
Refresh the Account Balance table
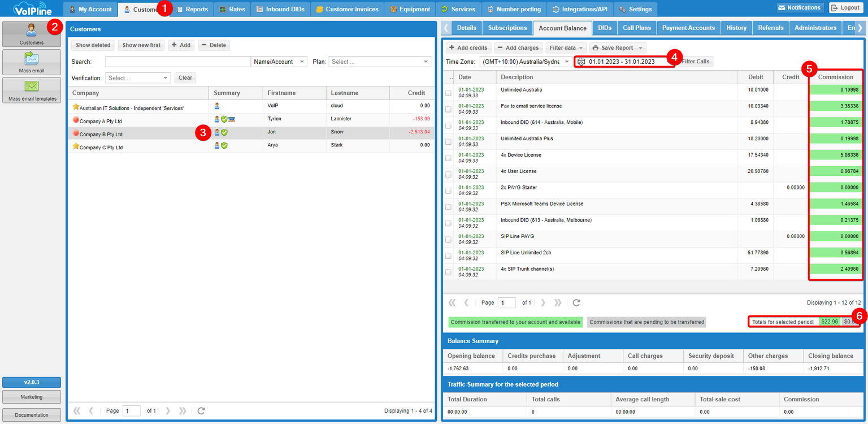click(x=576, y=303)
